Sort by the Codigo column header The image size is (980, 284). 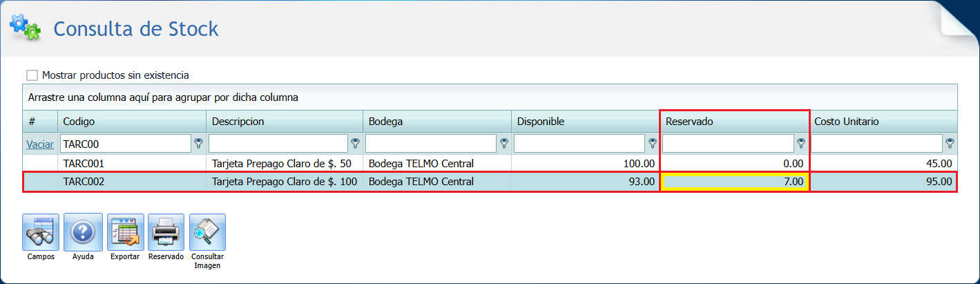[x=131, y=122]
